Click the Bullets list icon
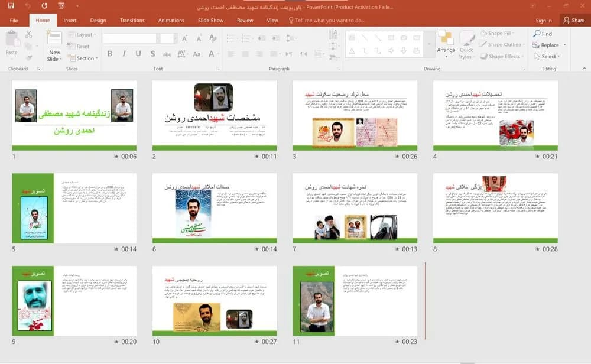Image resolution: width=591 pixels, height=364 pixels. [230, 38]
